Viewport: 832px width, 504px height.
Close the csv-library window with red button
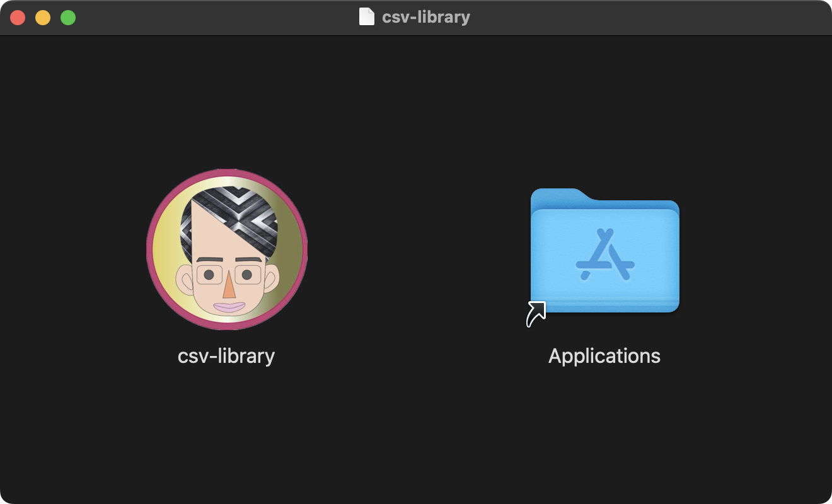point(18,18)
